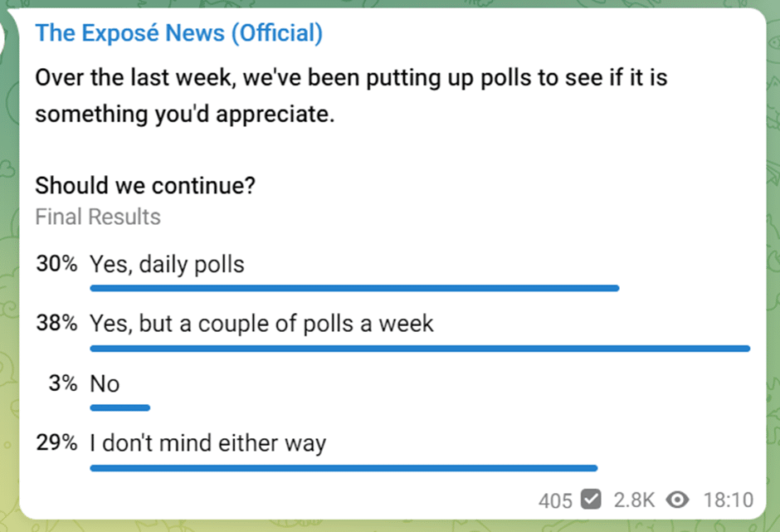Click the "Final Results" label
Image resolution: width=780 pixels, height=532 pixels.
point(98,217)
